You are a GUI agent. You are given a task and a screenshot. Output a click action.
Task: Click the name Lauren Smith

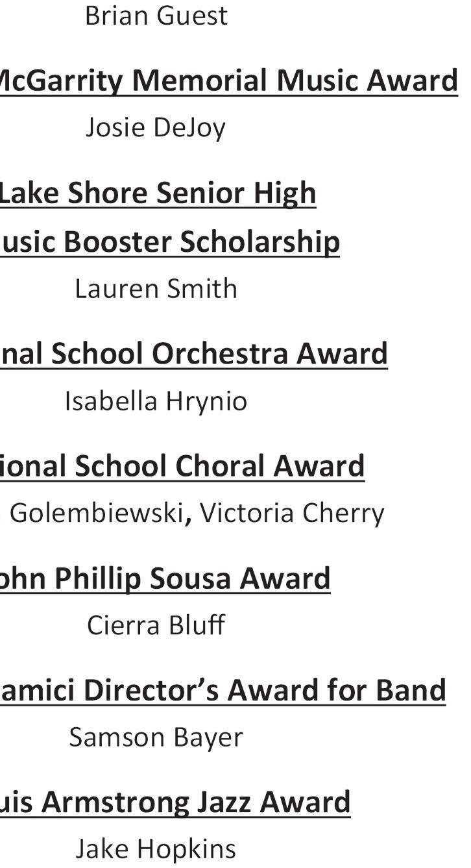coord(156,288)
